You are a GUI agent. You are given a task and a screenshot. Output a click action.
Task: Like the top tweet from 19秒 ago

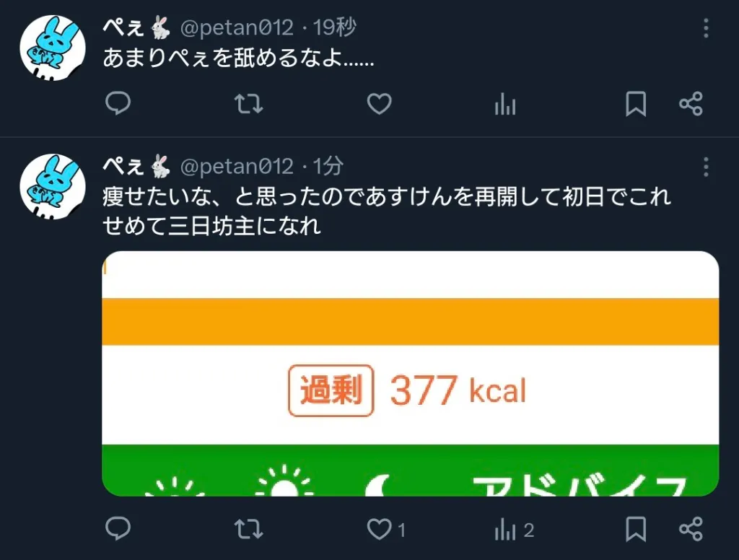pos(380,104)
